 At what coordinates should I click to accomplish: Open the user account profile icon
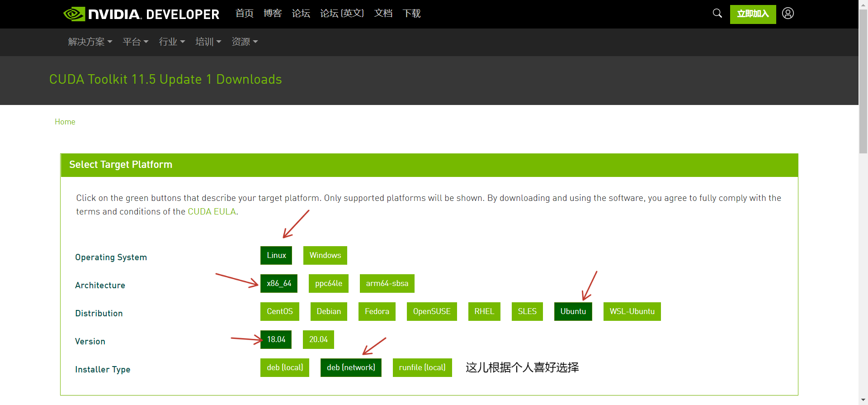pyautogui.click(x=788, y=13)
